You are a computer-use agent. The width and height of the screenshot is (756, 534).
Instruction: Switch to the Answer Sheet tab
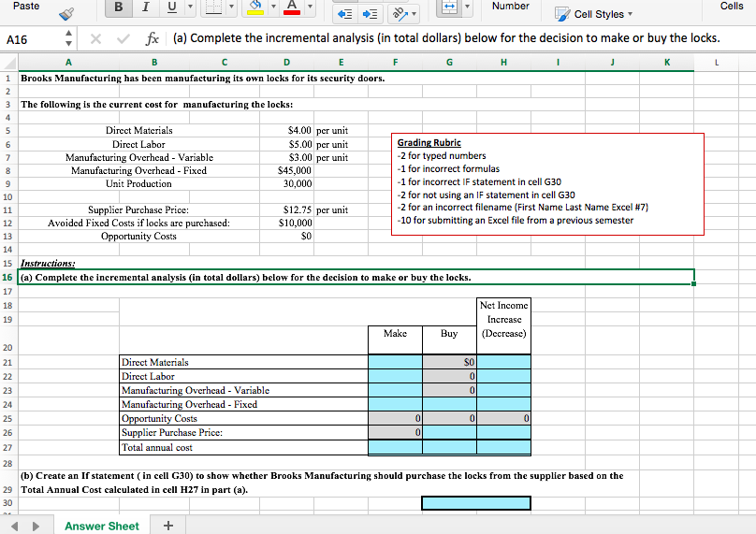click(102, 526)
